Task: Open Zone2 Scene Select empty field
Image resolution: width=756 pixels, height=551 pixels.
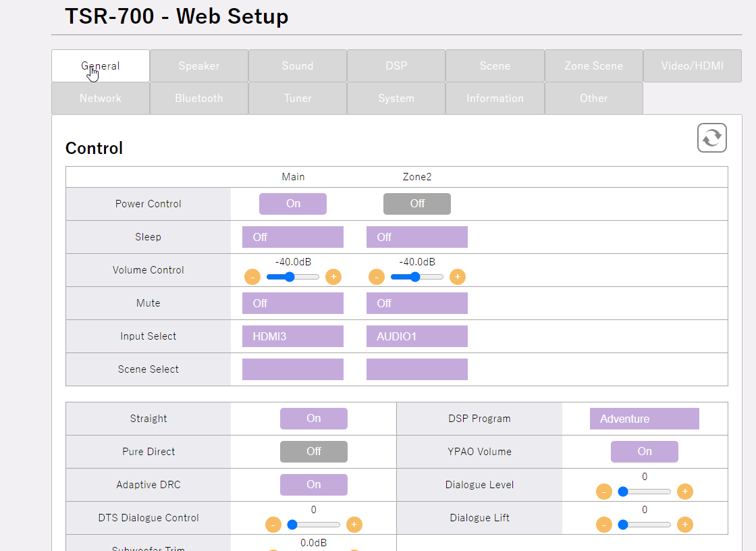Action: [x=417, y=369]
